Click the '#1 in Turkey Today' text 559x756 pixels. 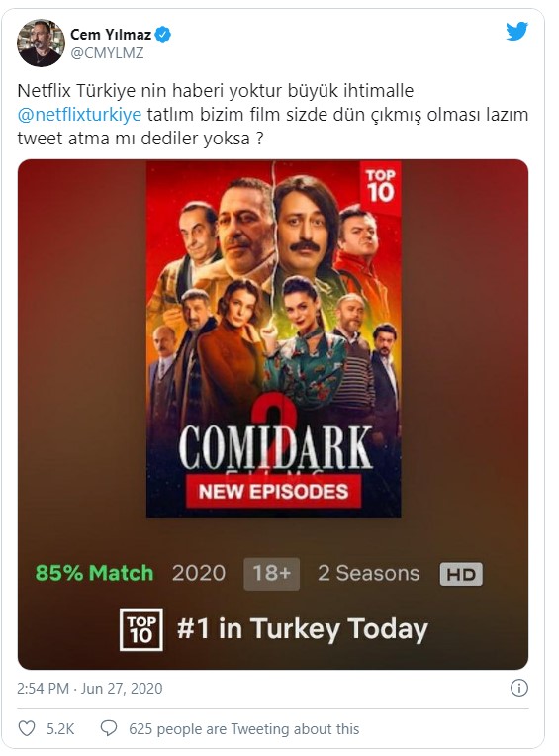pos(303,629)
